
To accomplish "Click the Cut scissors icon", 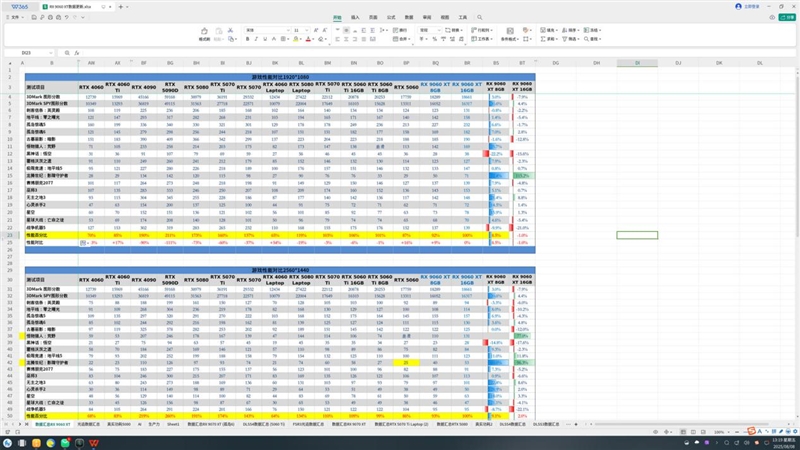I will (230, 30).
